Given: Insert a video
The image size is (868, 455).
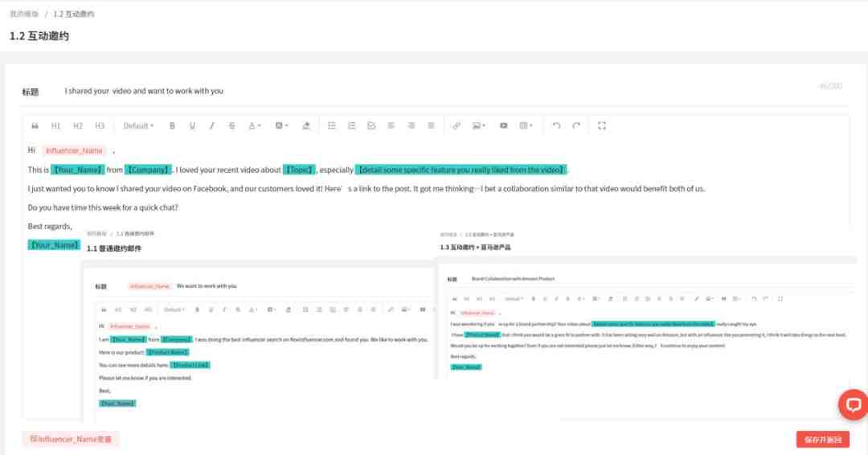Looking at the screenshot, I should (504, 126).
